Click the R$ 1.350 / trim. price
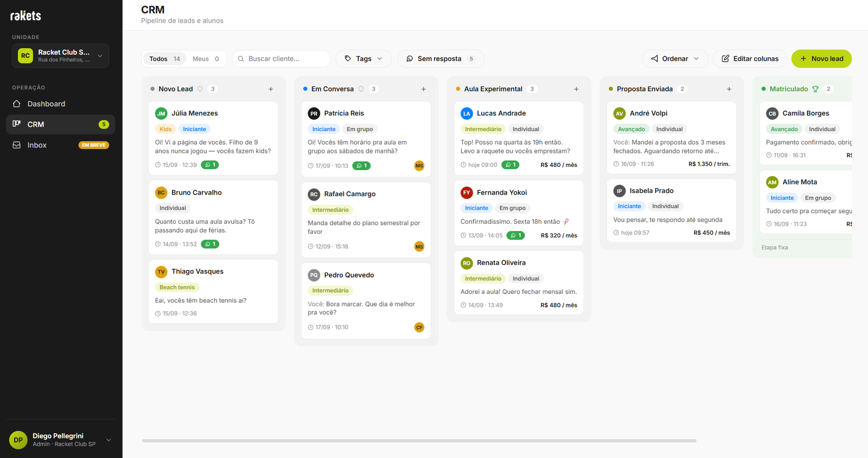 (709, 164)
